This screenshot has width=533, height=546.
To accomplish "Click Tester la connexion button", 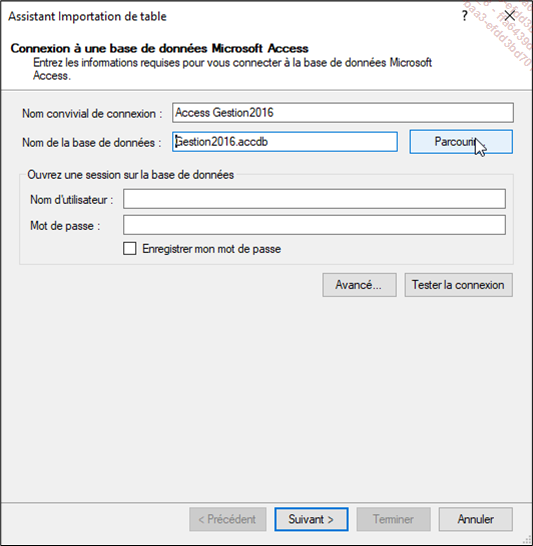I will point(458,285).
